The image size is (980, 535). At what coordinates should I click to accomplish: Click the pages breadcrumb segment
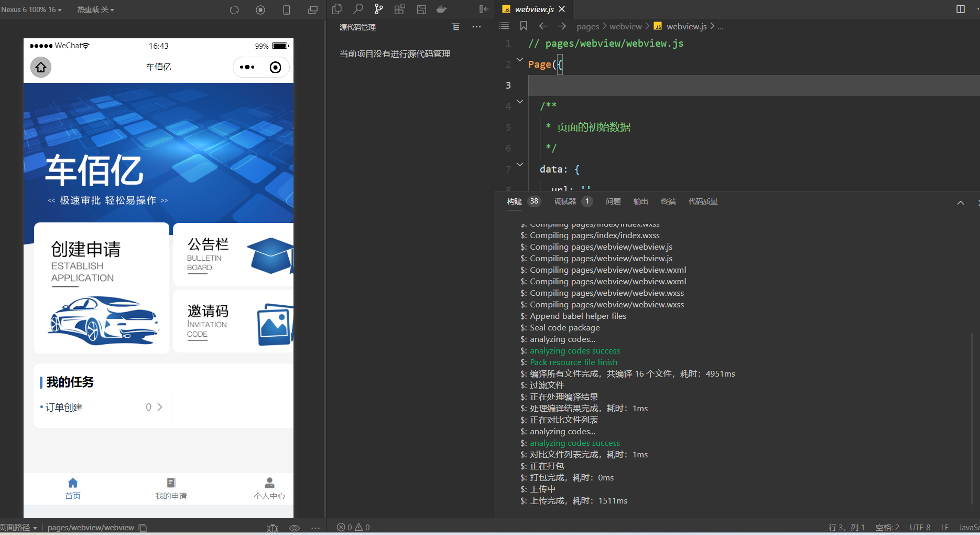tap(587, 27)
